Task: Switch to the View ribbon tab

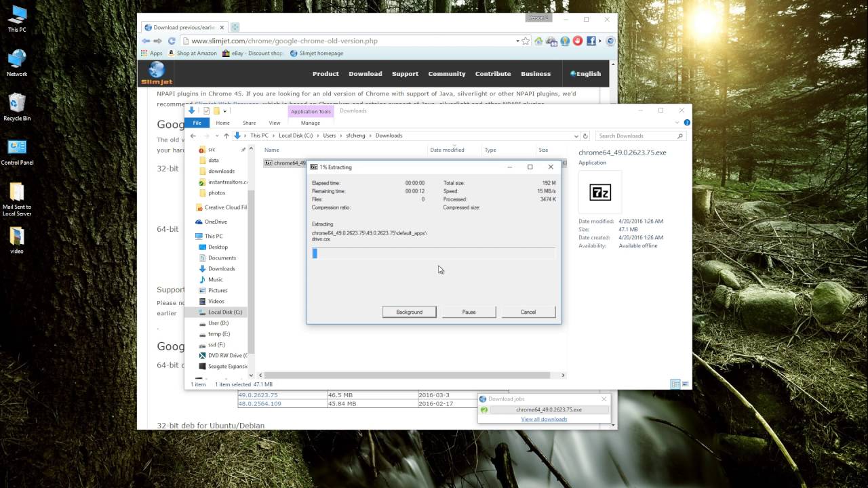Action: 274,123
